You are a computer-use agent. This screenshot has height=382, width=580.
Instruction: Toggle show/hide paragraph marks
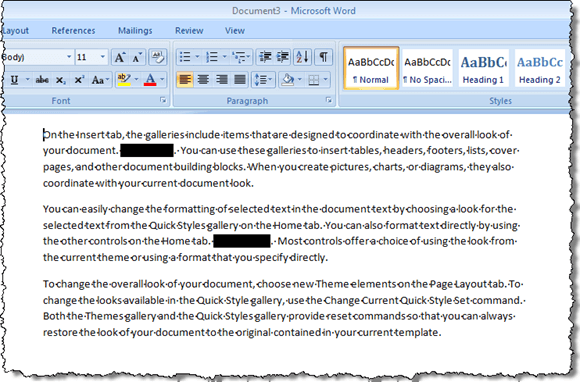[x=323, y=57]
